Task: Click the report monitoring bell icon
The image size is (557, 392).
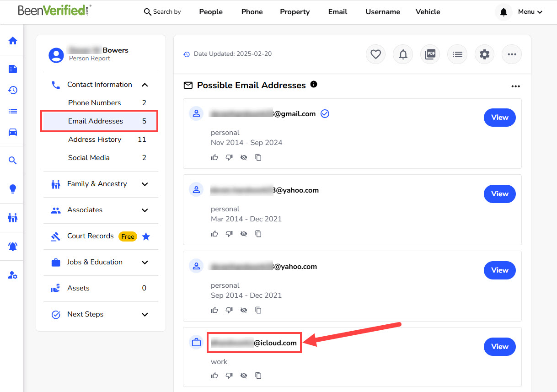Action: coord(403,54)
